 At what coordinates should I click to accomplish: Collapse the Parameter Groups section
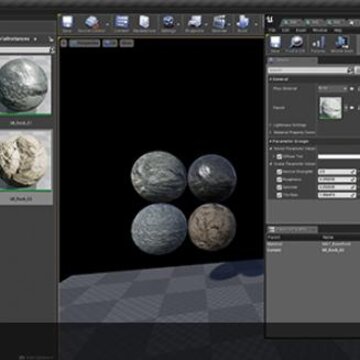271,141
